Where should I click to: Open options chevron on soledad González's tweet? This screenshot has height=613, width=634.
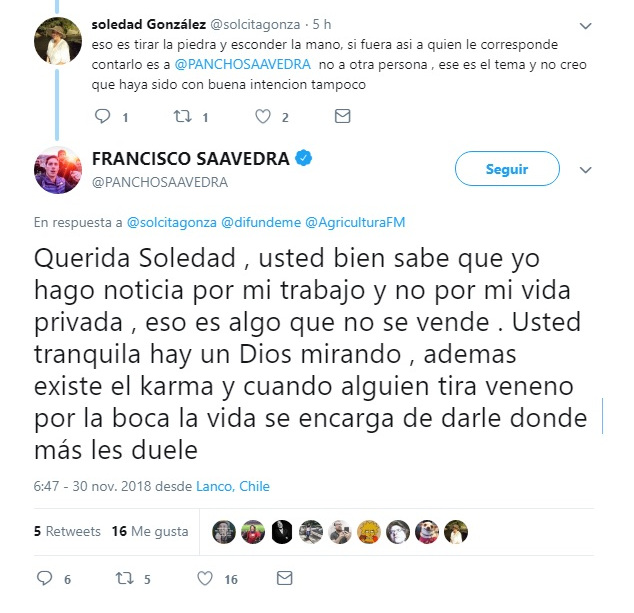tap(585, 26)
